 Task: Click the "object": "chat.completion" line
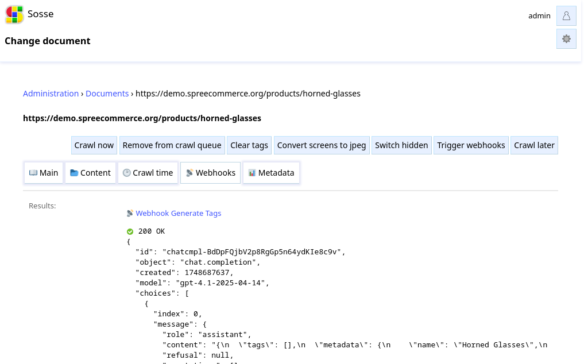tap(198, 262)
